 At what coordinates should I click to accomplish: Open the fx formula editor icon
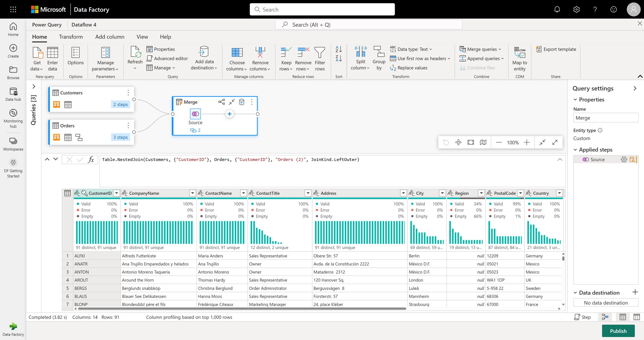(91, 159)
